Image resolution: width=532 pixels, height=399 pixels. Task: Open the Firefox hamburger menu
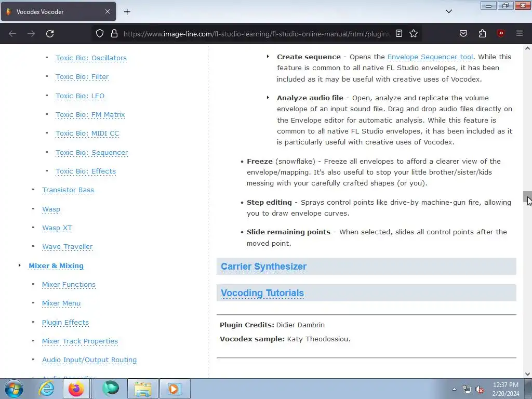coord(519,33)
